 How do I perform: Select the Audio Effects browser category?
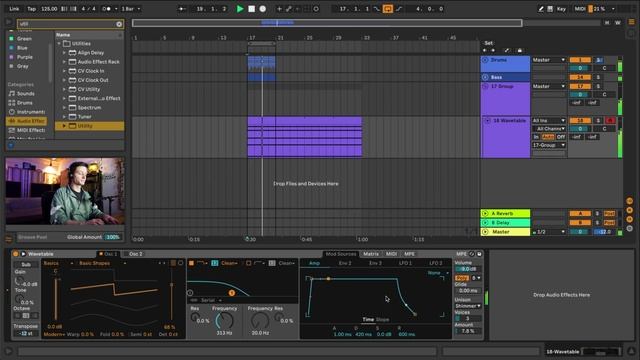click(x=27, y=121)
